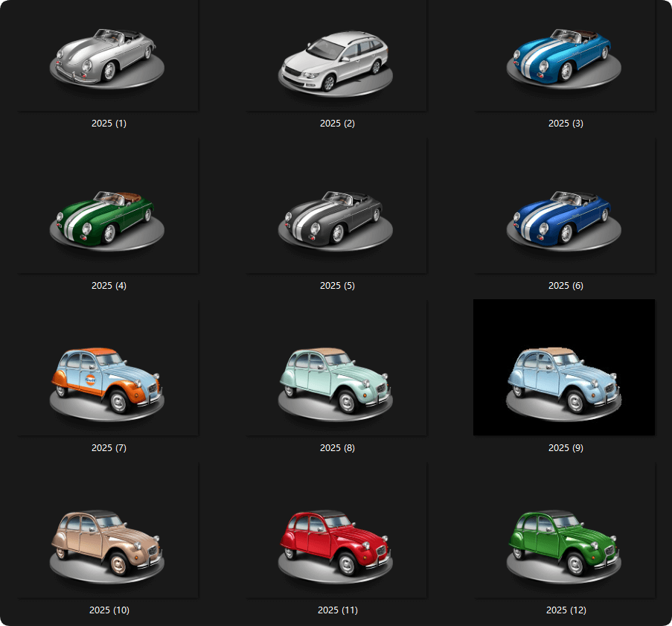672x626 pixels.
Task: Select the "2025 (5)" caption text
Action: coord(337,286)
